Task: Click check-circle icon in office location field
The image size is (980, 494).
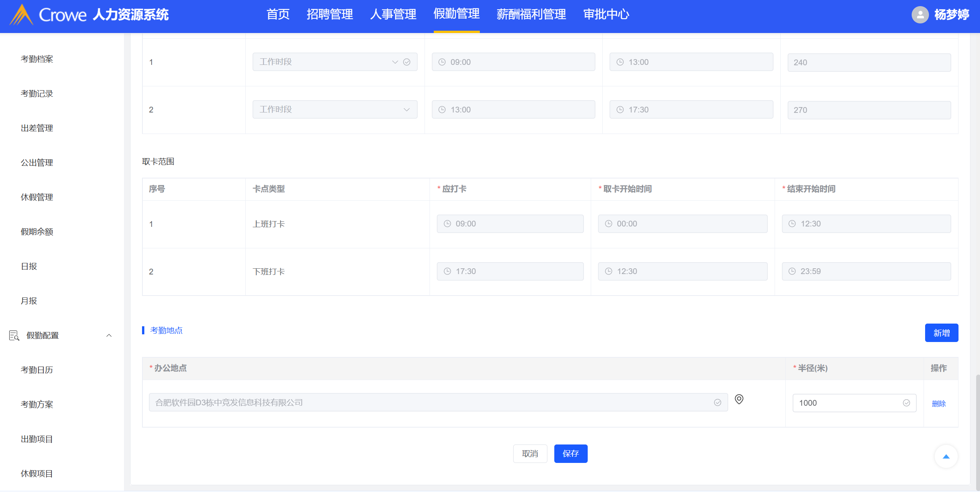Action: click(717, 403)
